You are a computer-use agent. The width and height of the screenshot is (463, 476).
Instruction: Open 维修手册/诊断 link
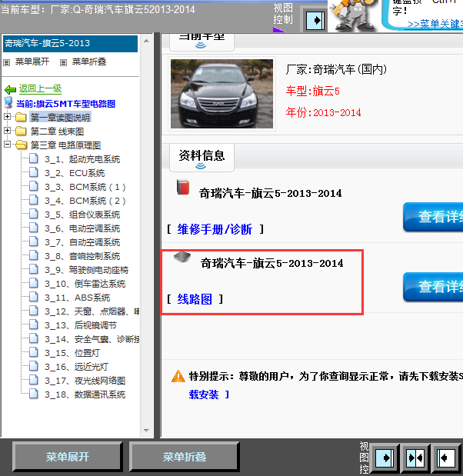[x=215, y=229]
